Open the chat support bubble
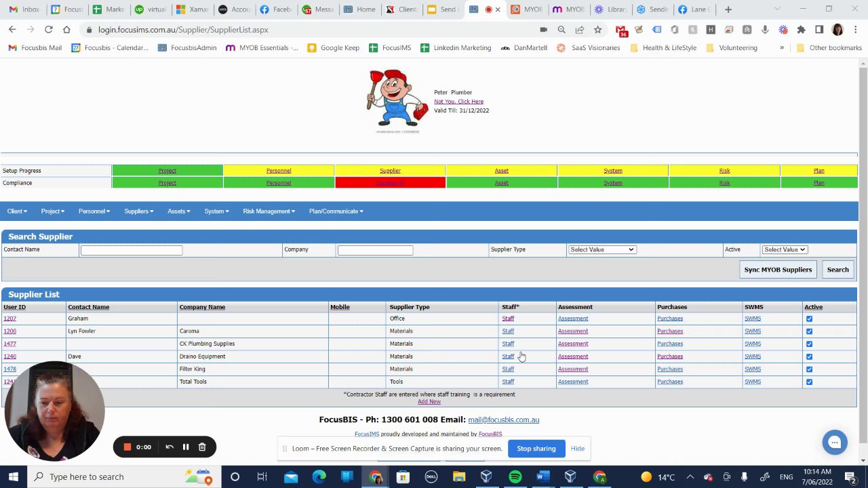This screenshot has width=868, height=488. click(x=835, y=443)
